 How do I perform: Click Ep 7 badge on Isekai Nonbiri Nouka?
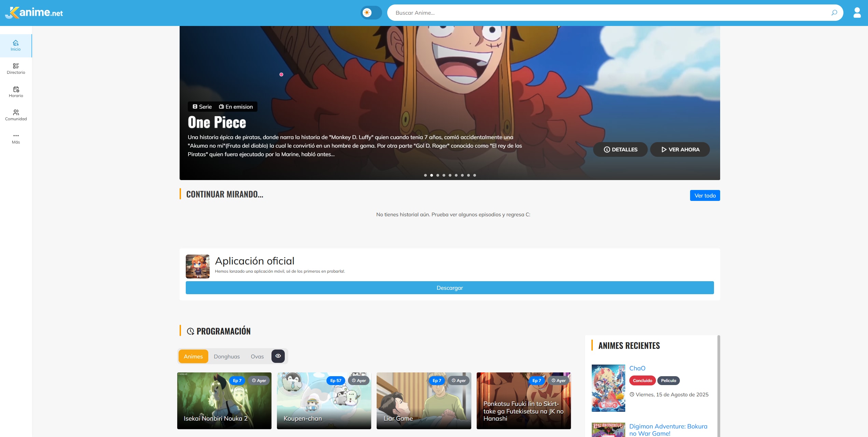[x=237, y=381]
